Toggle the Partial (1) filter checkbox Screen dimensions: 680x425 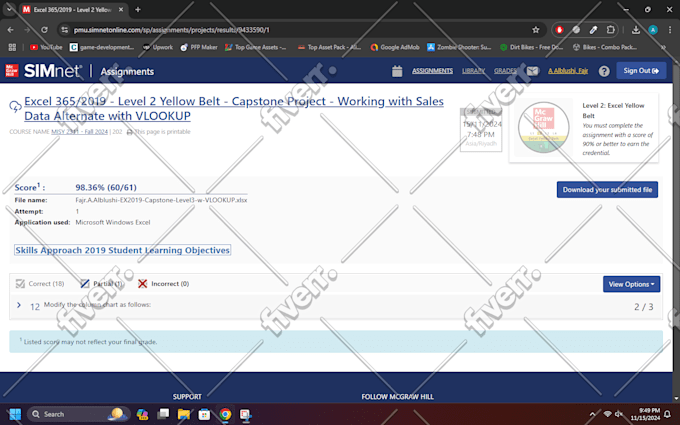click(85, 284)
